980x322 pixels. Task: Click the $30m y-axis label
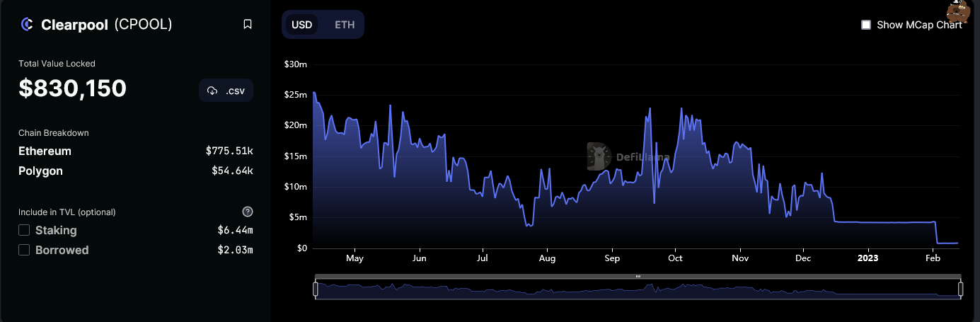[295, 64]
